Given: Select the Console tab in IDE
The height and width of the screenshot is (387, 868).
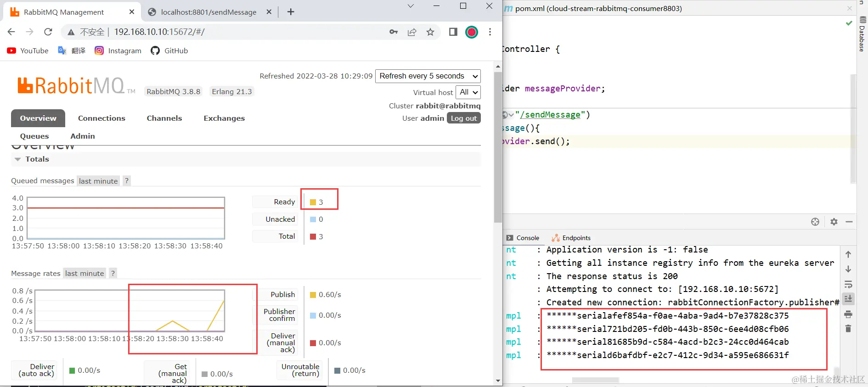Looking at the screenshot, I should coord(523,238).
